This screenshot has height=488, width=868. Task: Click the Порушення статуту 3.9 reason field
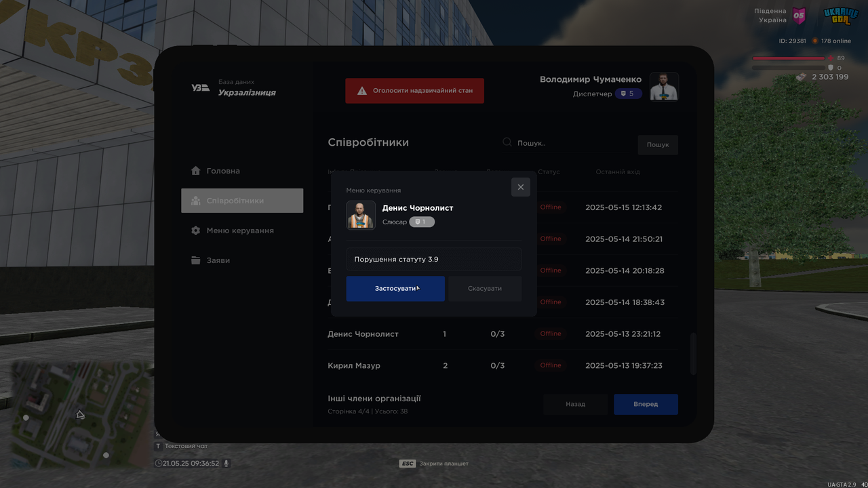click(434, 260)
